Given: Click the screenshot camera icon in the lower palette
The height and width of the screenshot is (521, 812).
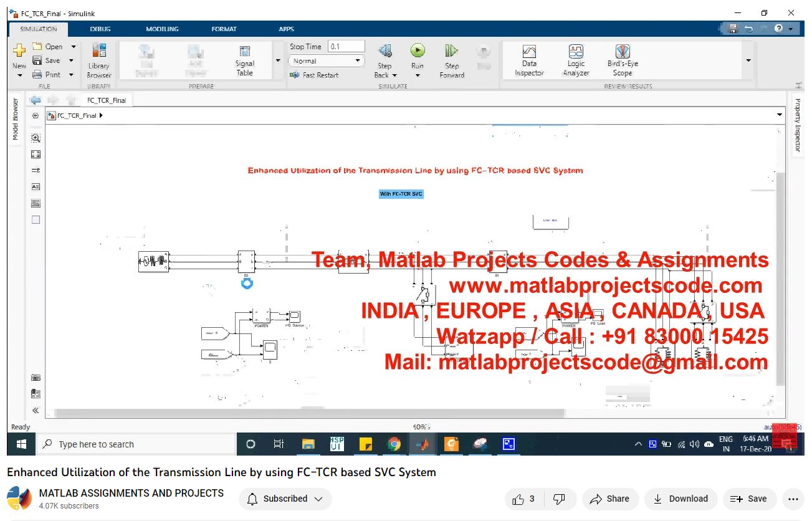Looking at the screenshot, I should click(36, 378).
